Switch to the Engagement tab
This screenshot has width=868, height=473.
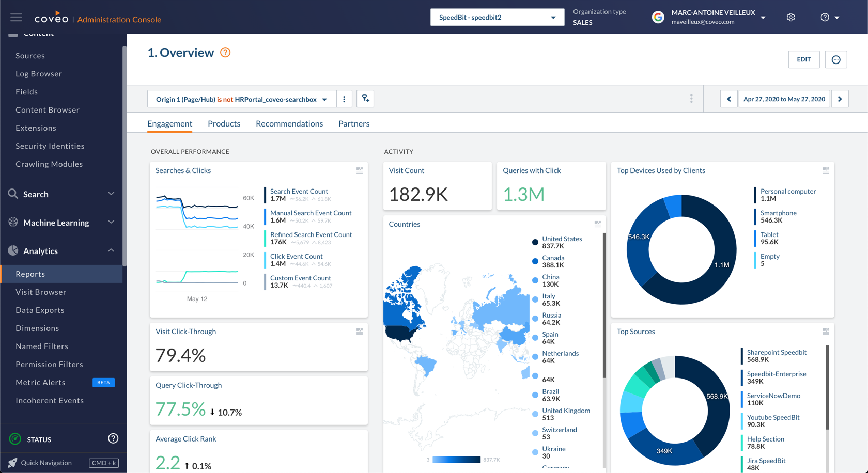coord(169,123)
